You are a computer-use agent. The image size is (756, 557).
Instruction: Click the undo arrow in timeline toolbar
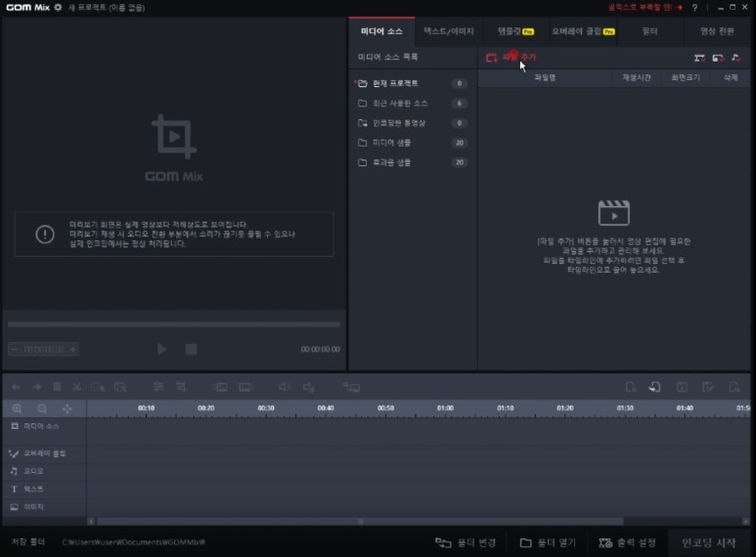[x=16, y=387]
